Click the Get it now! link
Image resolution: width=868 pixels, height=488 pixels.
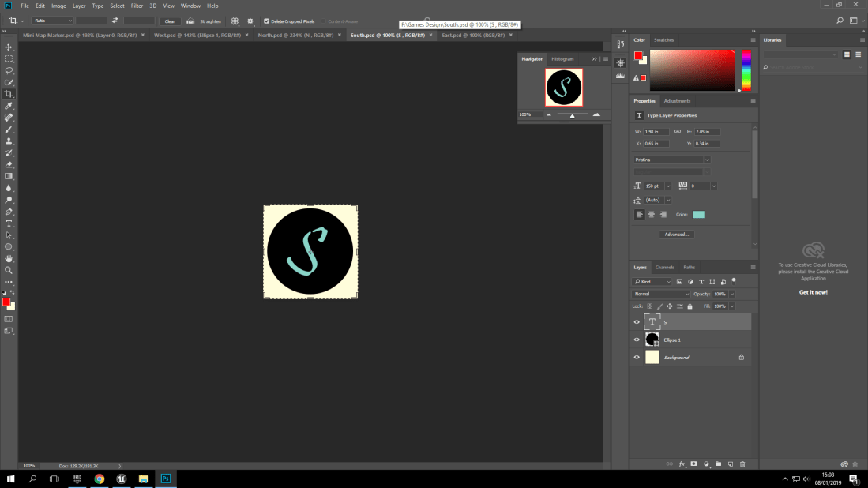click(x=813, y=292)
